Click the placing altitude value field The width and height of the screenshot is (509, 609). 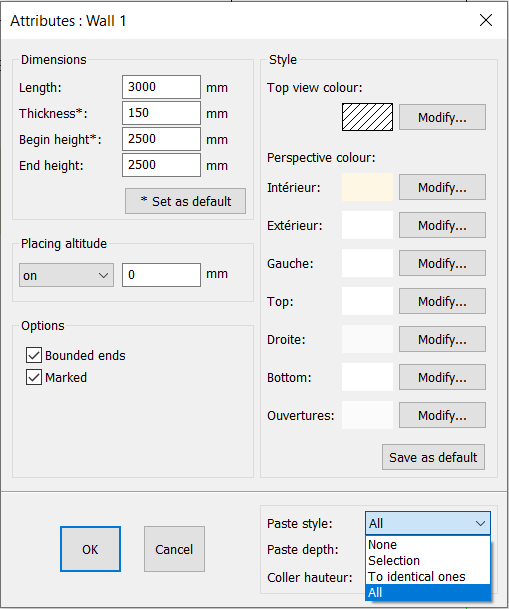click(162, 275)
